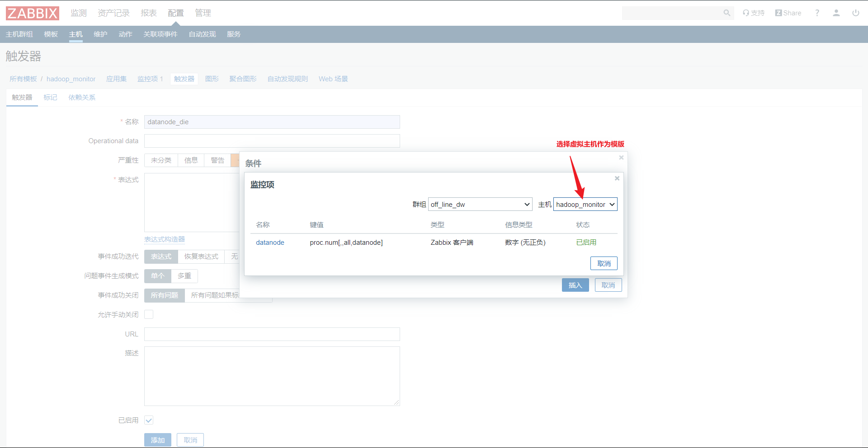Open the help question mark icon
Image resolution: width=868 pixels, height=448 pixels.
coord(817,13)
